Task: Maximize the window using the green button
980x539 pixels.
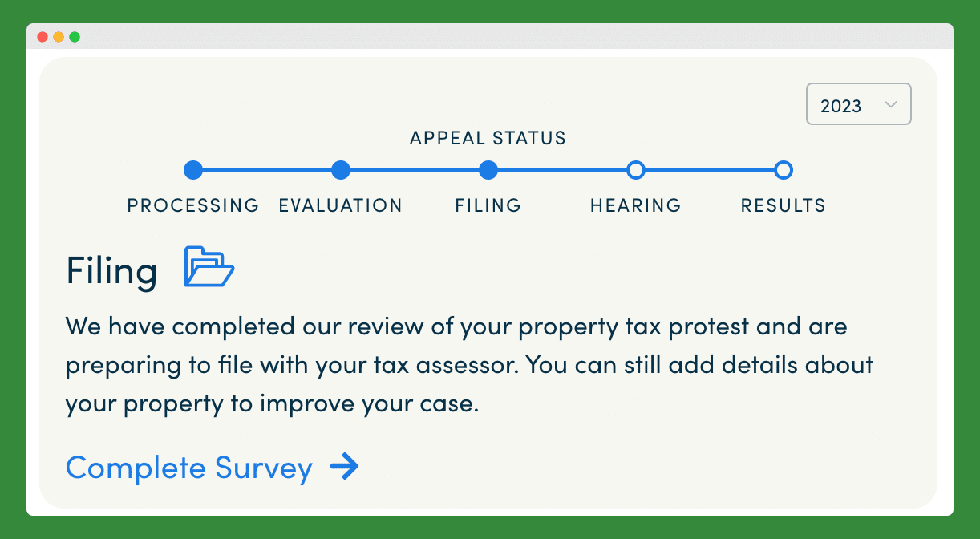Action: tap(75, 37)
